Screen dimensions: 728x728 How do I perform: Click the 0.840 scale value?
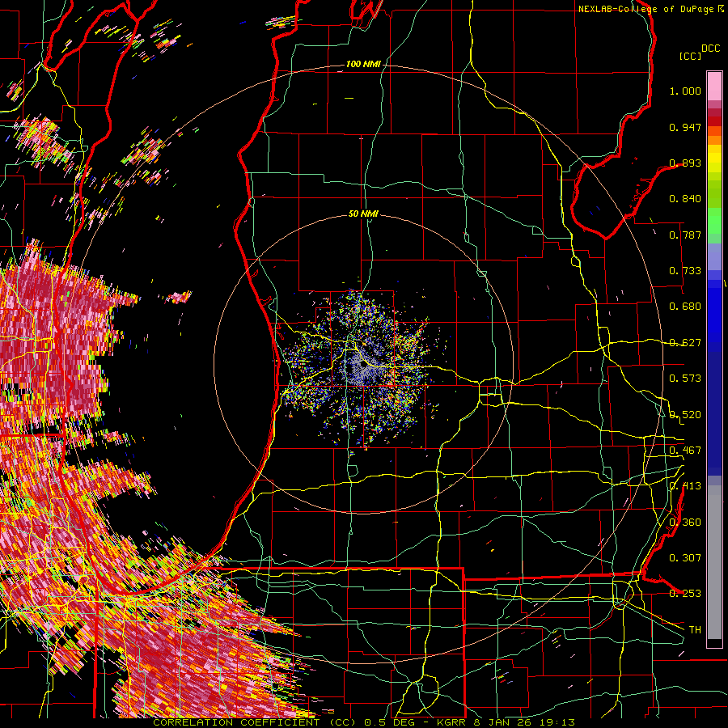point(685,199)
